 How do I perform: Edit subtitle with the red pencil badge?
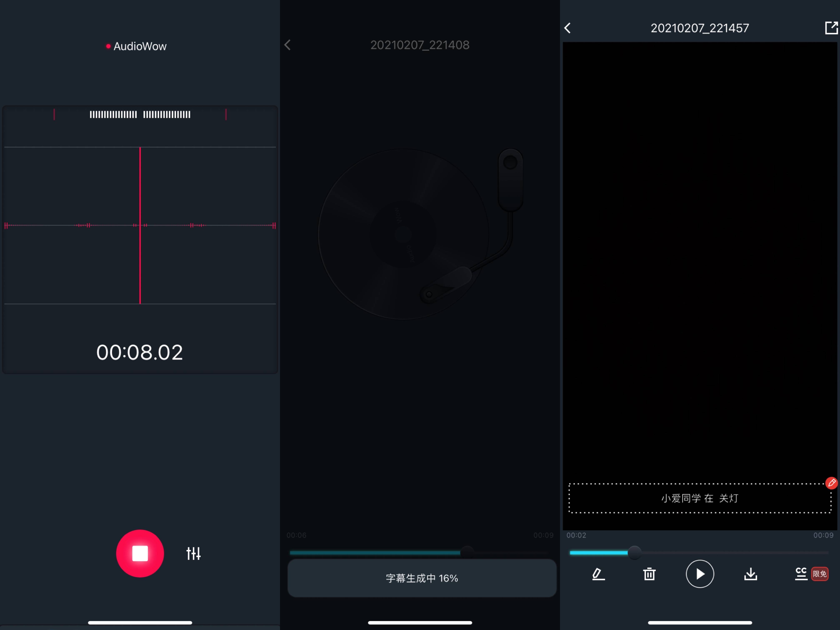[831, 483]
